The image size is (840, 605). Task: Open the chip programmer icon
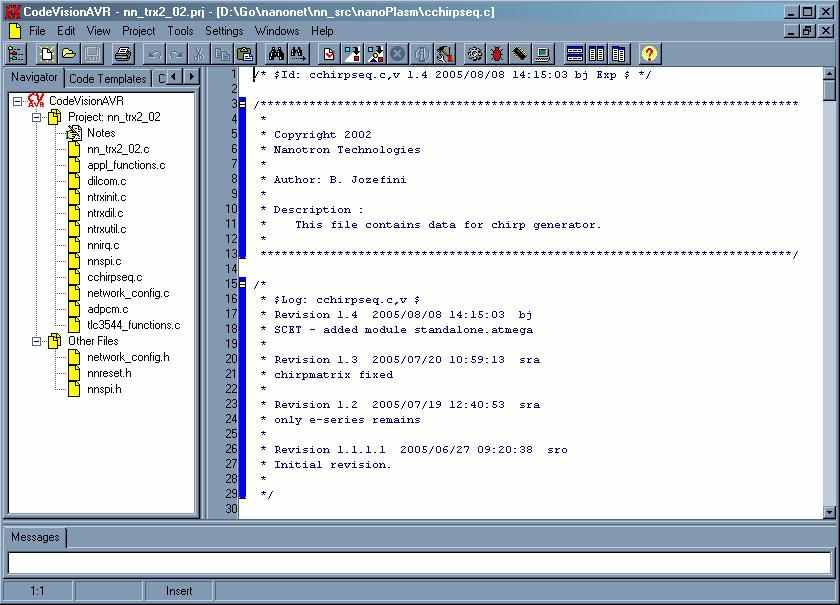pos(520,54)
